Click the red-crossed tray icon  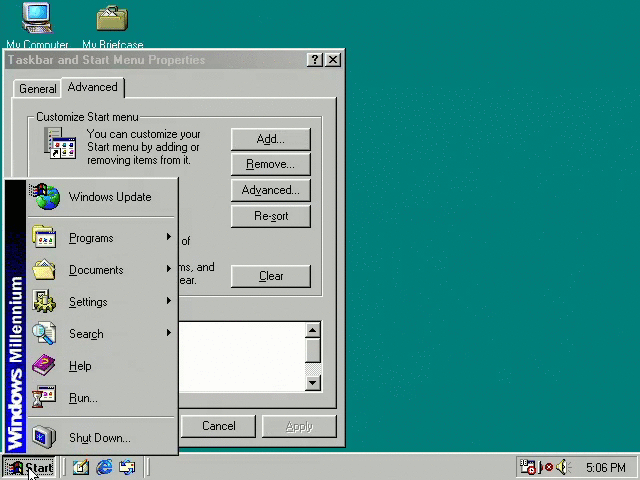546,467
